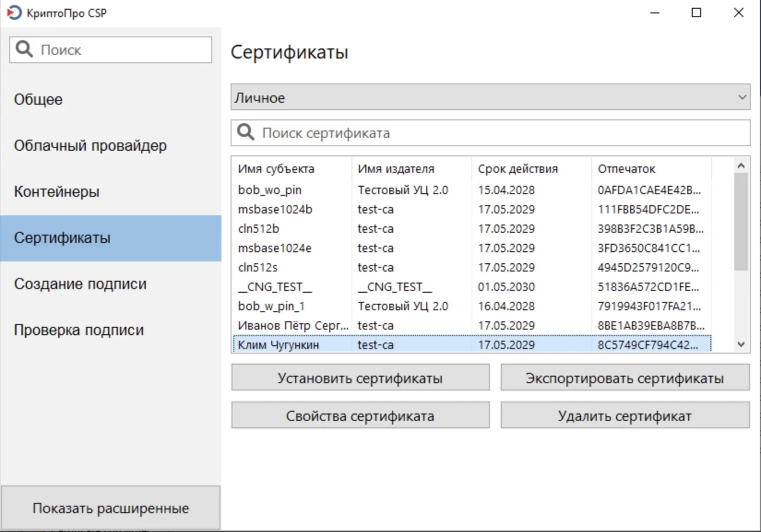Click the certificate search magnifier icon
The width and height of the screenshot is (761, 532).
tap(245, 133)
